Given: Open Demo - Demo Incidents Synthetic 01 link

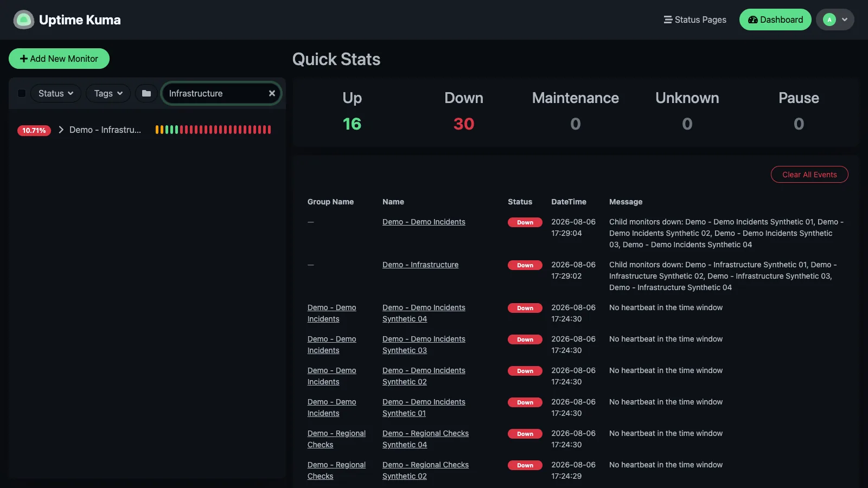Looking at the screenshot, I should 424,408.
